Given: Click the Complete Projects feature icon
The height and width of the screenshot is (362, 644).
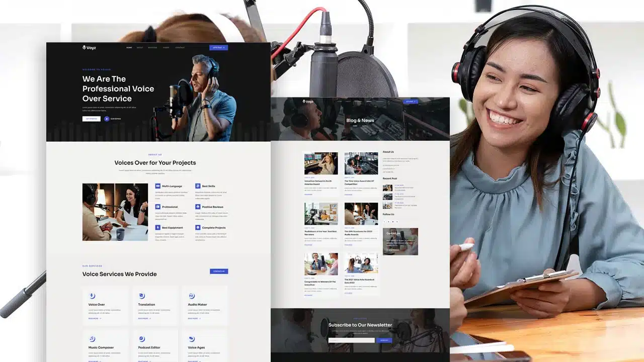Looking at the screenshot, I should [198, 227].
